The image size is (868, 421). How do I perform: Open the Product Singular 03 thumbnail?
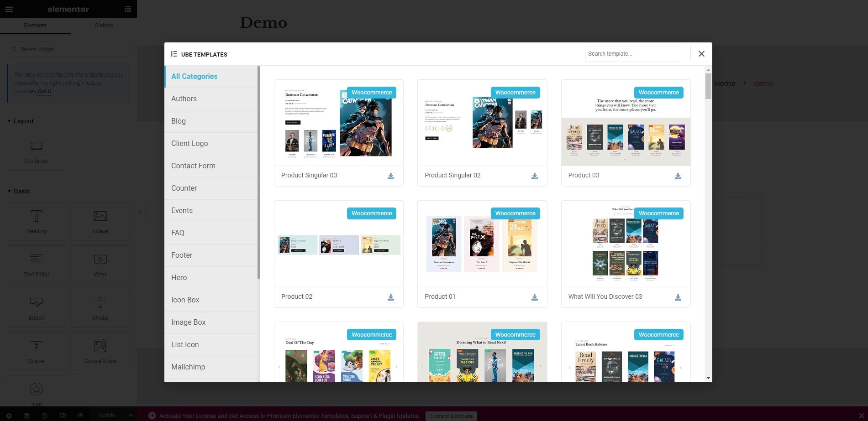[x=339, y=123]
